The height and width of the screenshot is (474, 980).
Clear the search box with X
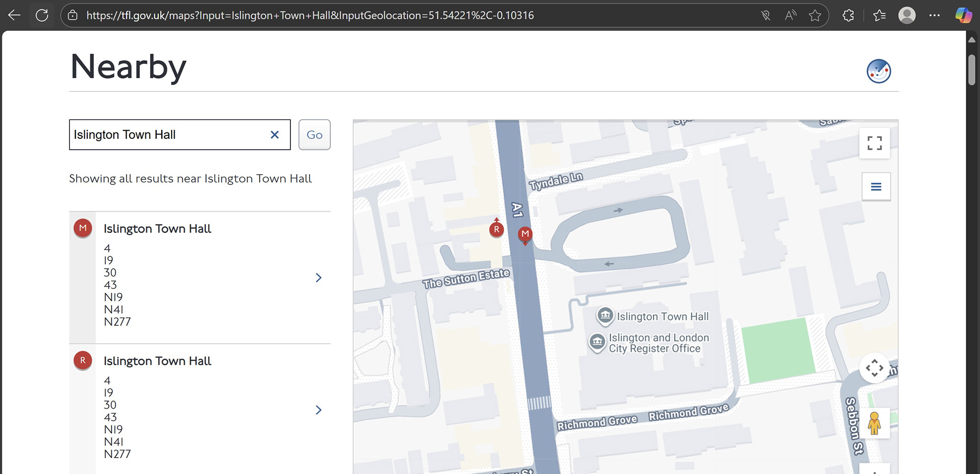275,135
